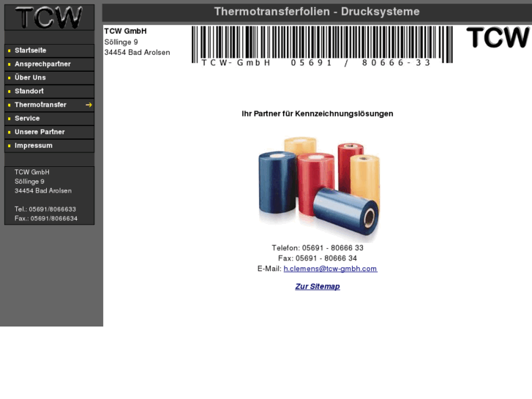Click the barcode graphic in the header

coord(322,46)
